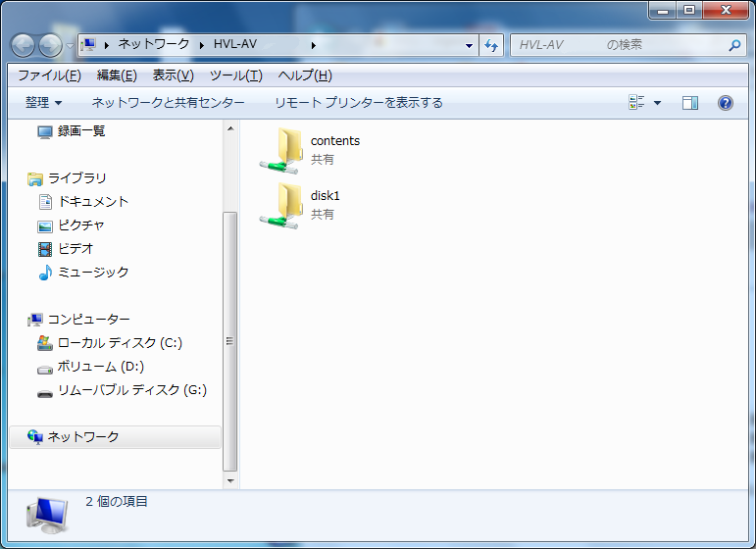
Task: Open ローカル ディスク (C:)
Action: 120,343
